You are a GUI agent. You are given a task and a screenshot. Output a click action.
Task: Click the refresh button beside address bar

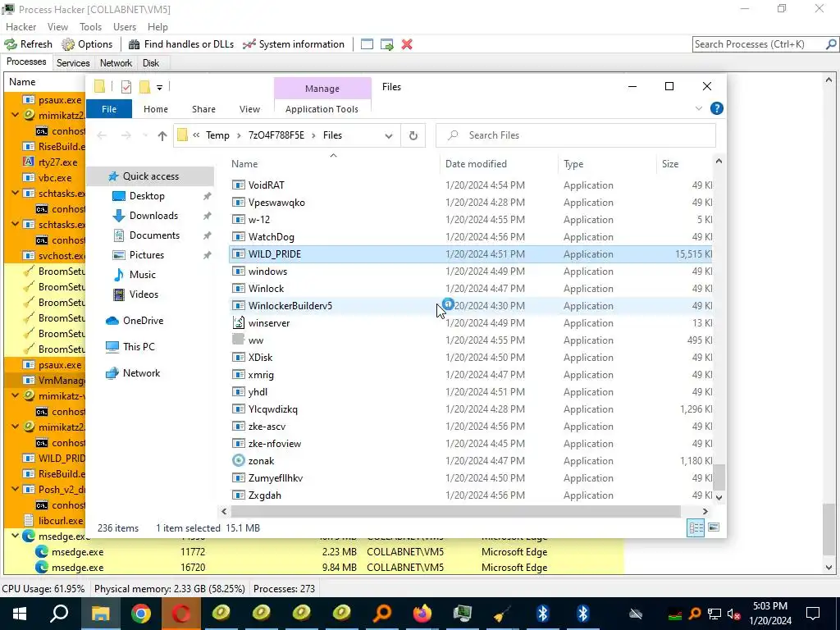tap(413, 135)
